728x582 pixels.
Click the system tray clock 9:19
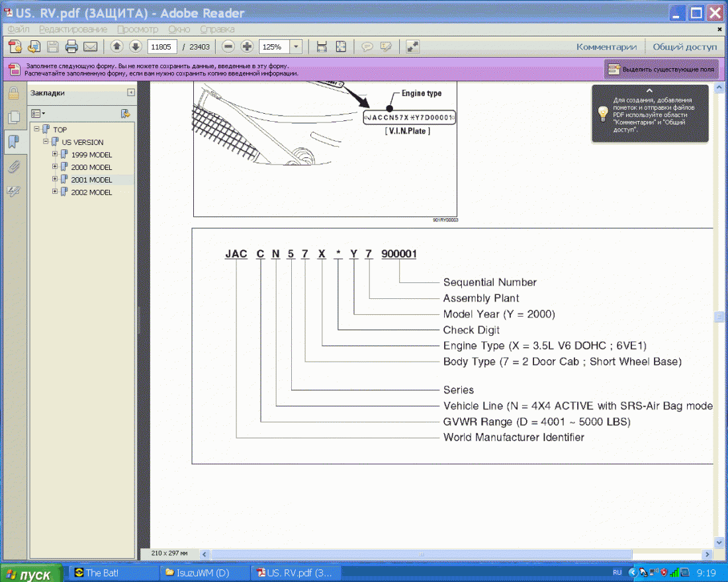[x=706, y=573]
